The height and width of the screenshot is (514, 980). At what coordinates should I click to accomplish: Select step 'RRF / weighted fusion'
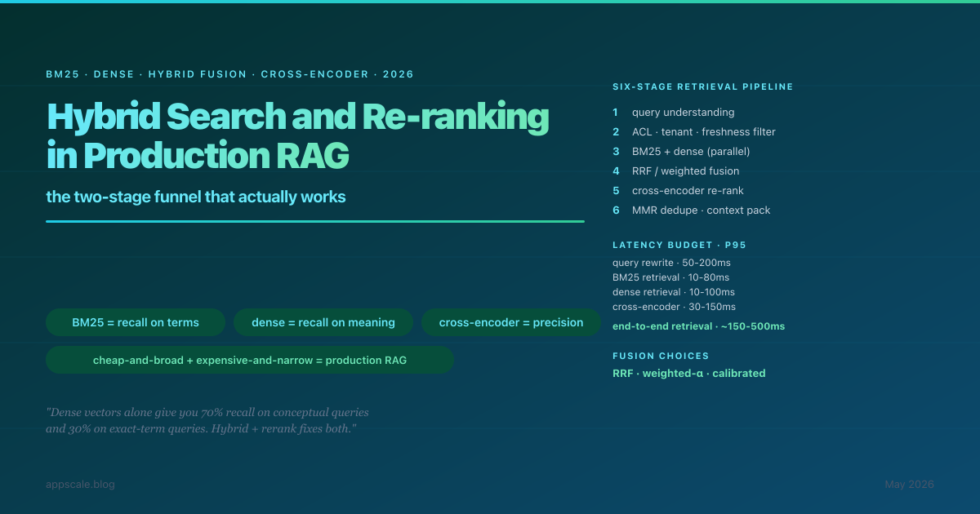tap(685, 171)
